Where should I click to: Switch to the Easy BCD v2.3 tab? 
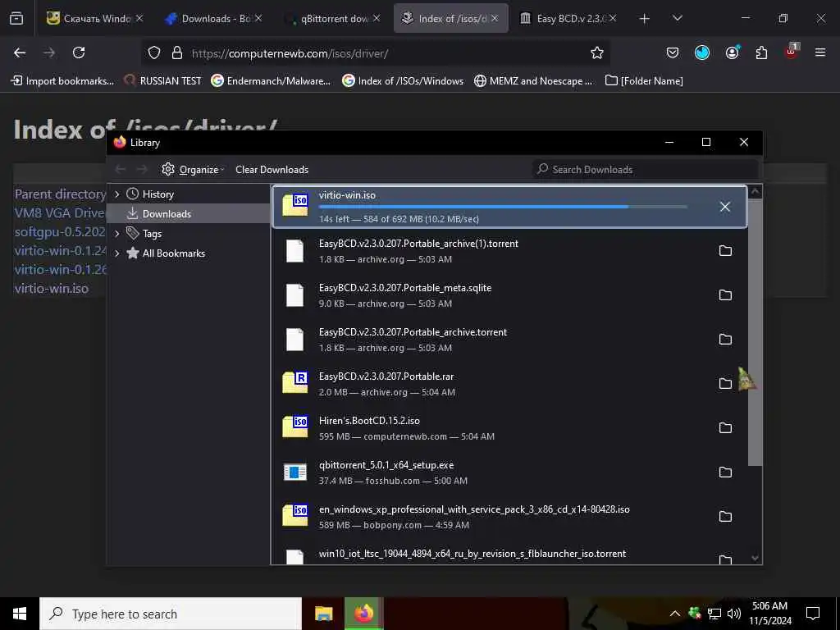(568, 18)
